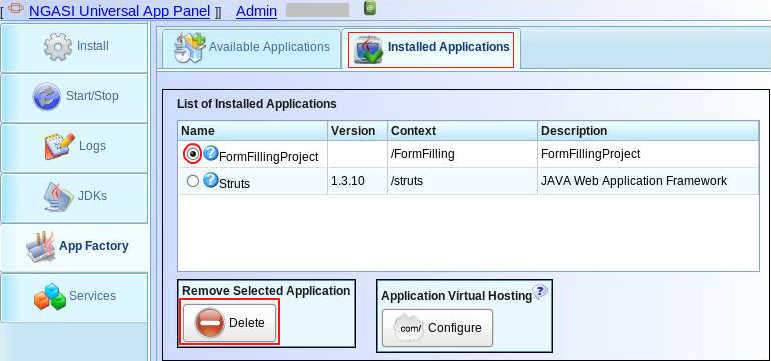The image size is (771, 361).
Task: Click the green icon beside Admin
Action: (370, 7)
